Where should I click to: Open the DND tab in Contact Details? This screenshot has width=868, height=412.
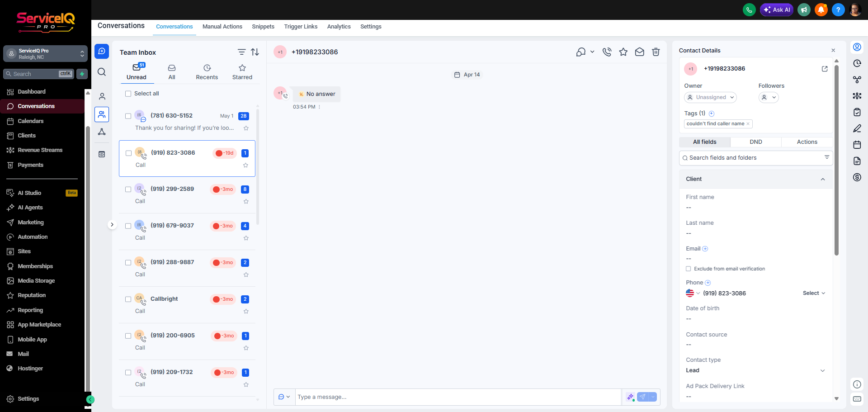pos(756,142)
